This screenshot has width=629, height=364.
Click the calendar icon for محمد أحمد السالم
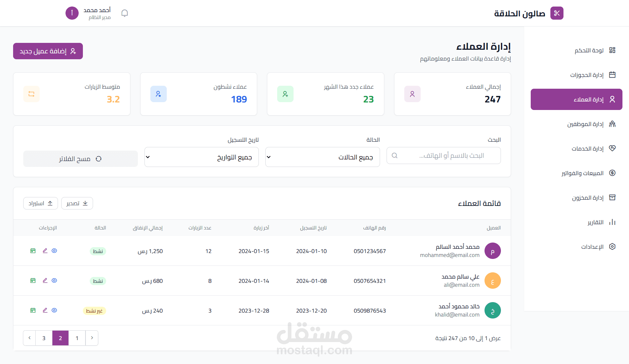[x=33, y=251]
